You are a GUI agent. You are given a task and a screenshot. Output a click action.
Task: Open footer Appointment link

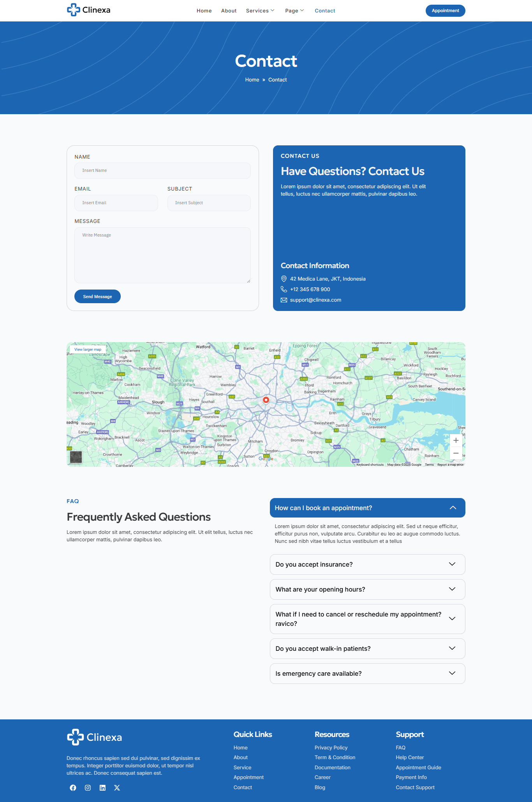(248, 777)
